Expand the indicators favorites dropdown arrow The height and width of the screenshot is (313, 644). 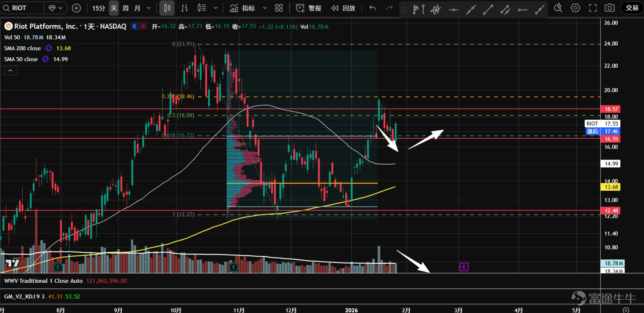click(264, 8)
